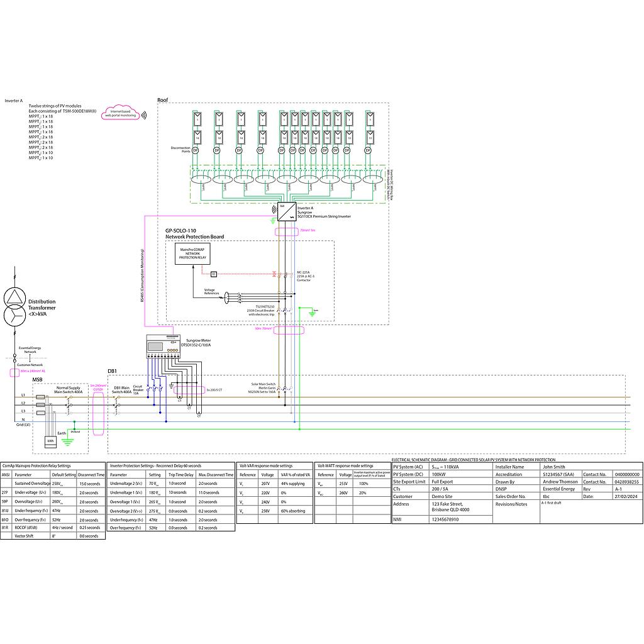Select the Customer Network label
Viewport: 644px width, 644px height.
[x=30, y=365]
